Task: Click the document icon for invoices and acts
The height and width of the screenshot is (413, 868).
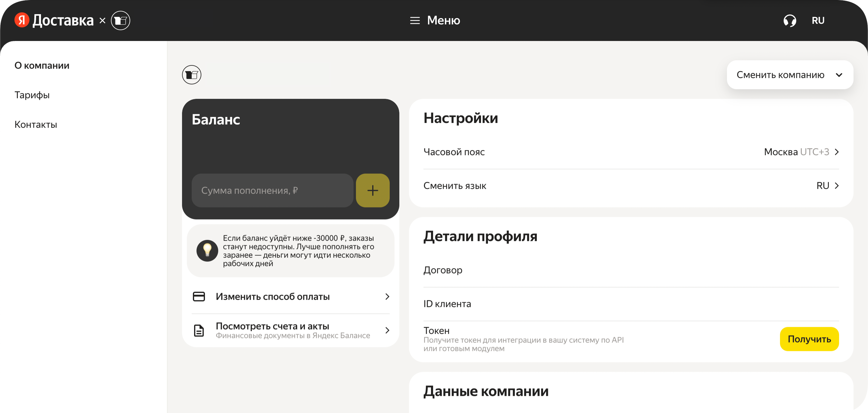Action: tap(199, 330)
